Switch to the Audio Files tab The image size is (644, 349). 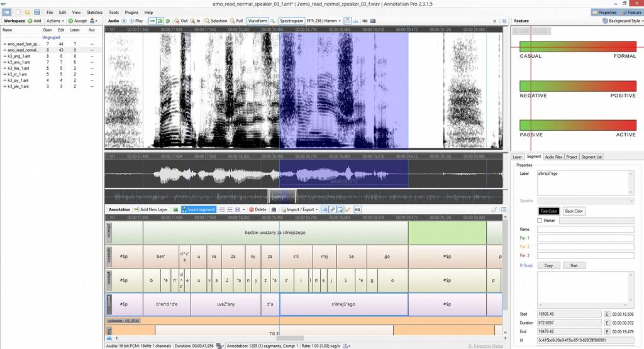(553, 157)
